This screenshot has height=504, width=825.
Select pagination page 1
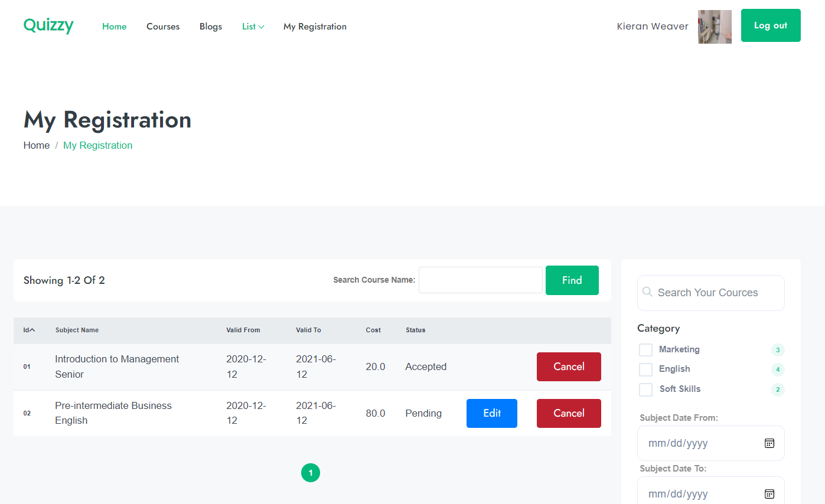(311, 473)
